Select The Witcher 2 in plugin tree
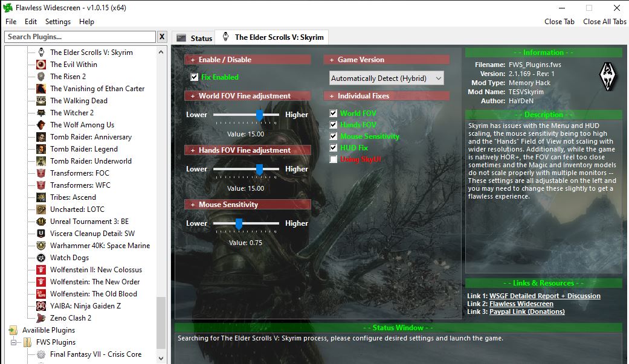Screen dimensions: 629x364 tap(72, 113)
